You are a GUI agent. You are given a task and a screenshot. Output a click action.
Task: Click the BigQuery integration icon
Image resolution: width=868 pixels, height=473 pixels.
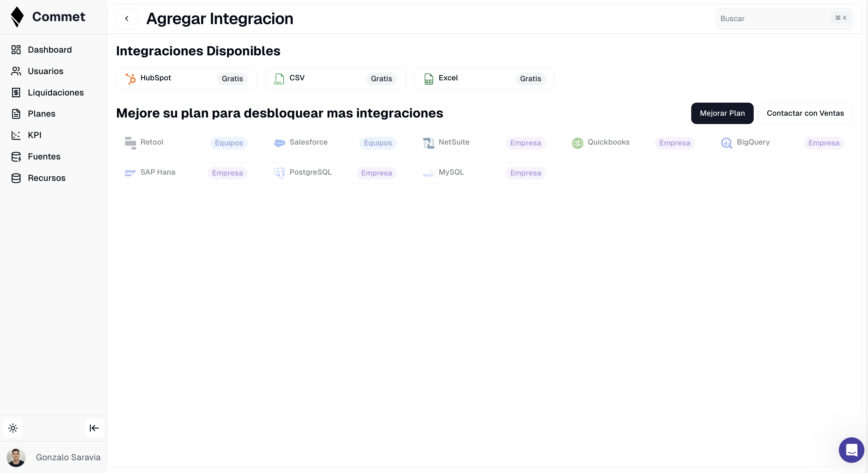coord(727,143)
